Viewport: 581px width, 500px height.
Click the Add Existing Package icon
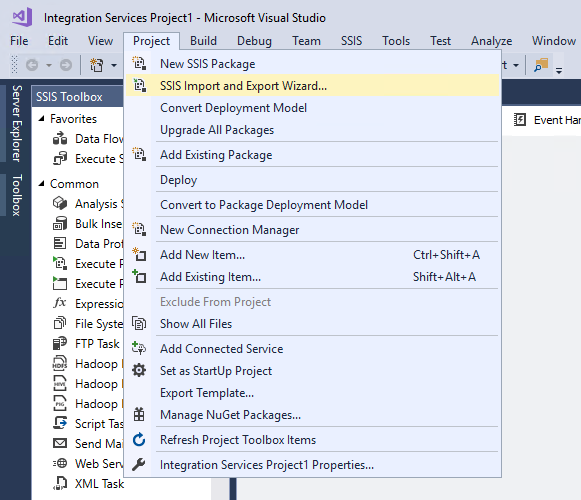coord(139,154)
